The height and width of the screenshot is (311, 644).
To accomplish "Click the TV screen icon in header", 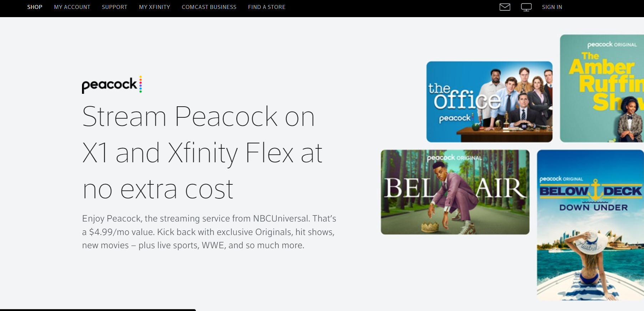I will tap(526, 7).
